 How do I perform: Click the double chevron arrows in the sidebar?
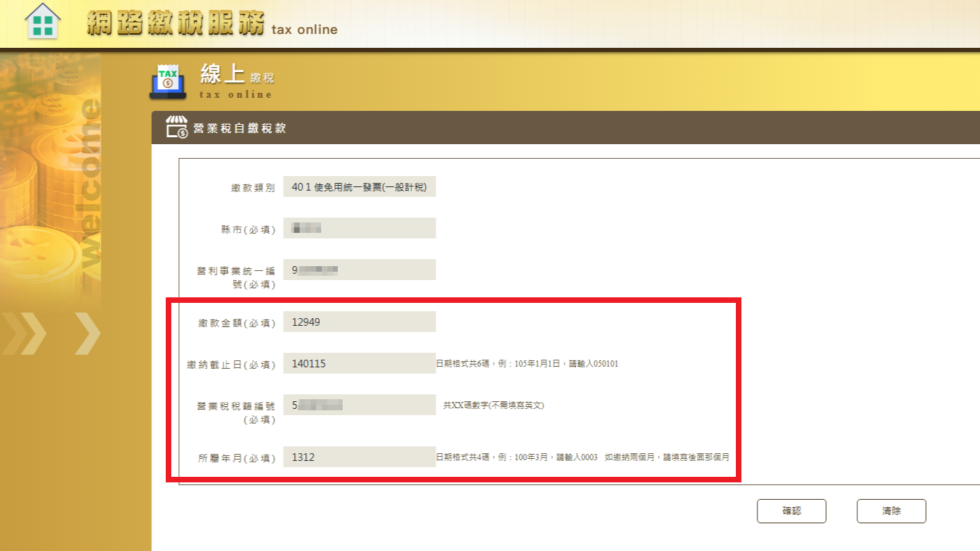tap(50, 333)
